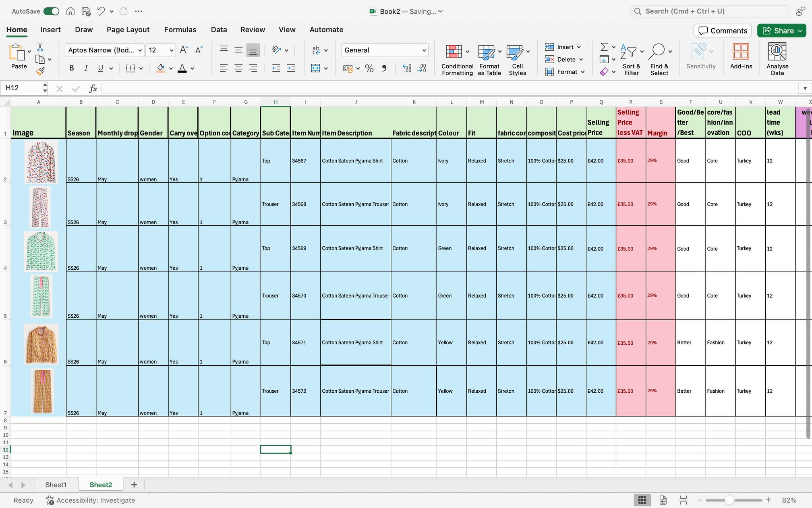Click the Increase Indent icon
812x508 pixels.
(290, 68)
